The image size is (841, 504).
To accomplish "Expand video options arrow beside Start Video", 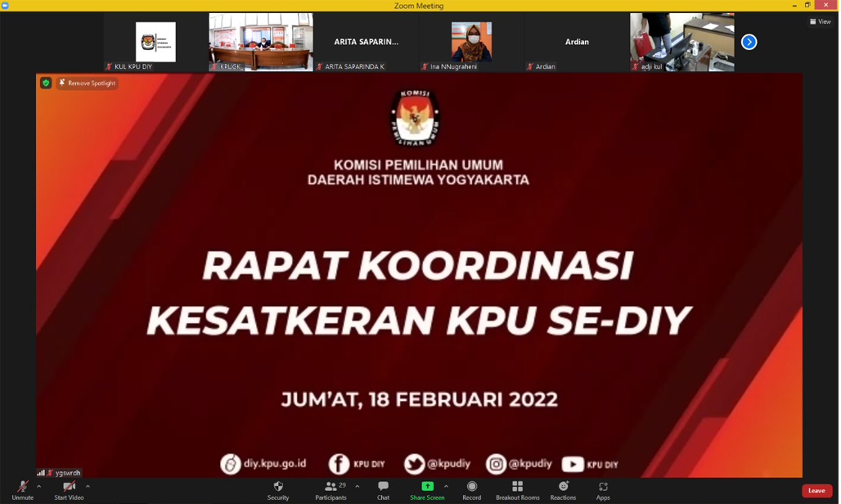I will (88, 486).
